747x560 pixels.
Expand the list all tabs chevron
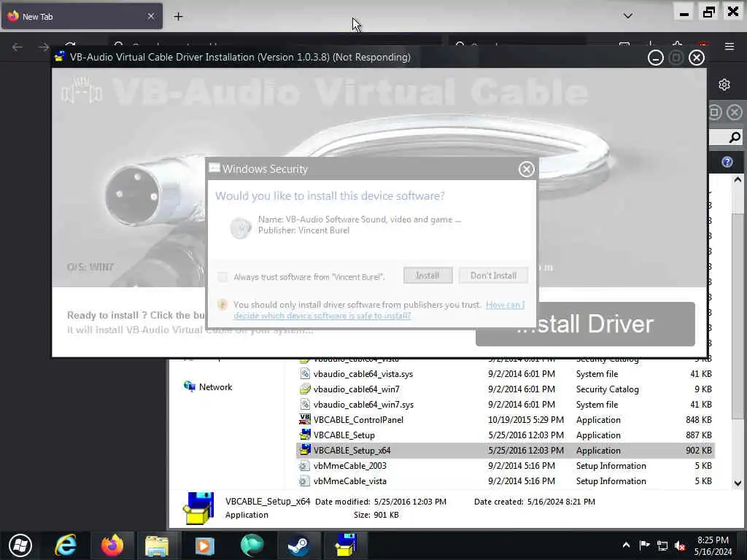pos(628,16)
